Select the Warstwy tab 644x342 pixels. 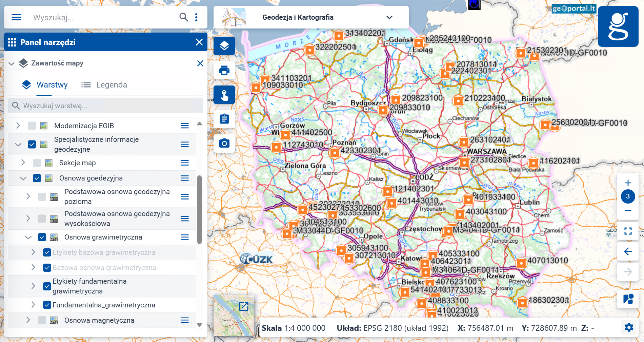(45, 85)
